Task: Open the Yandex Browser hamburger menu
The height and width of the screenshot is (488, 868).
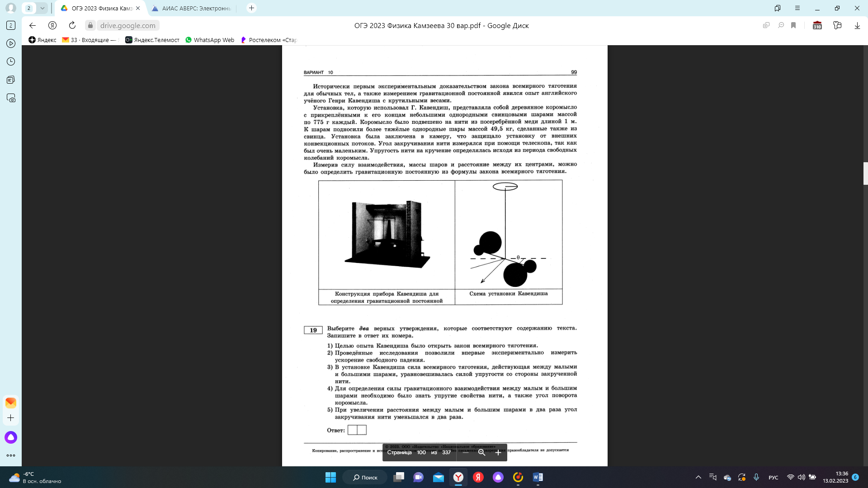Action: tap(797, 8)
